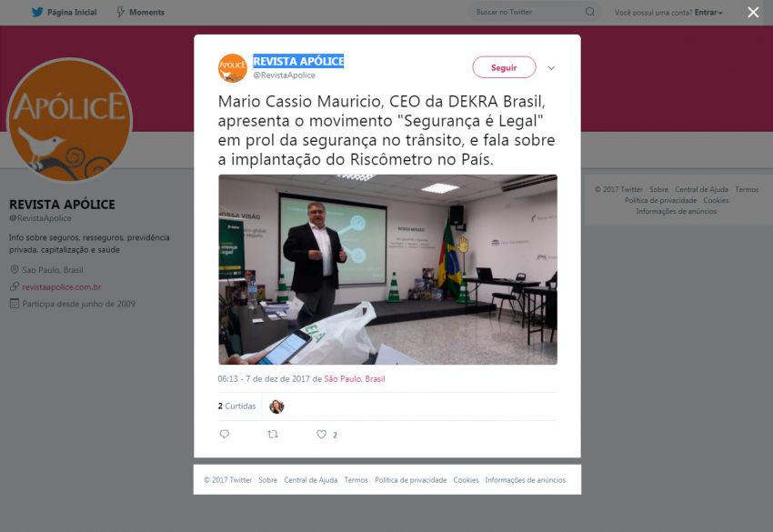
Task: Open the São Paulo, Brasil location link
Action: 355,378
